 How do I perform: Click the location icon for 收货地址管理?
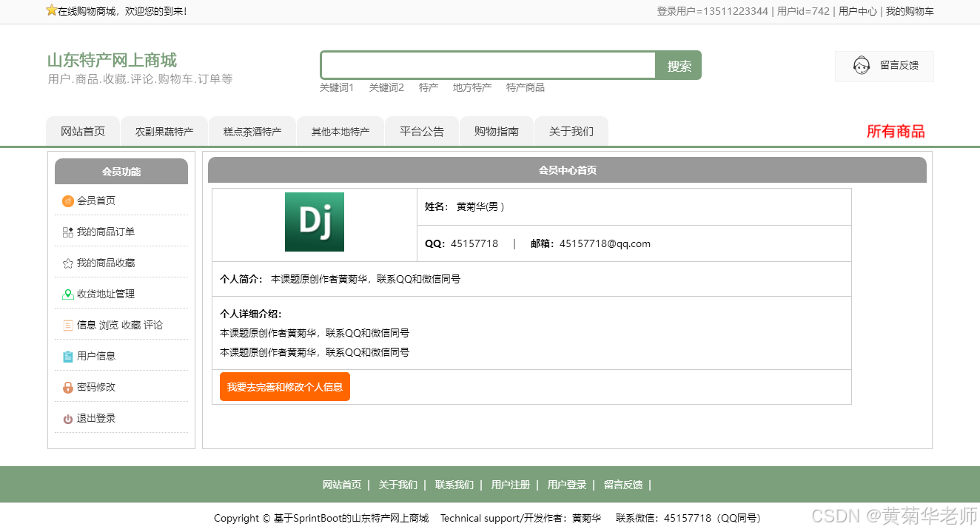68,294
